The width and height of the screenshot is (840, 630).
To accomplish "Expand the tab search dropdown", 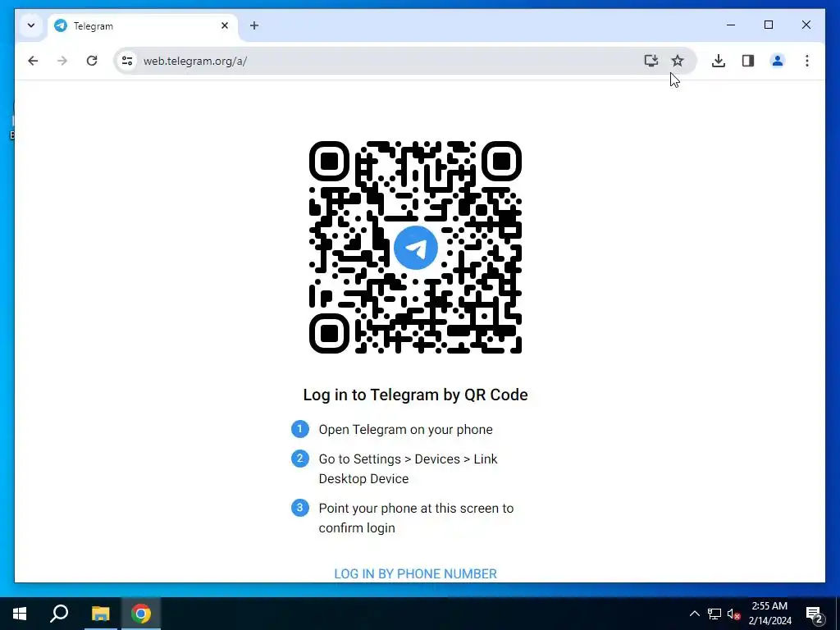I will (x=31, y=25).
